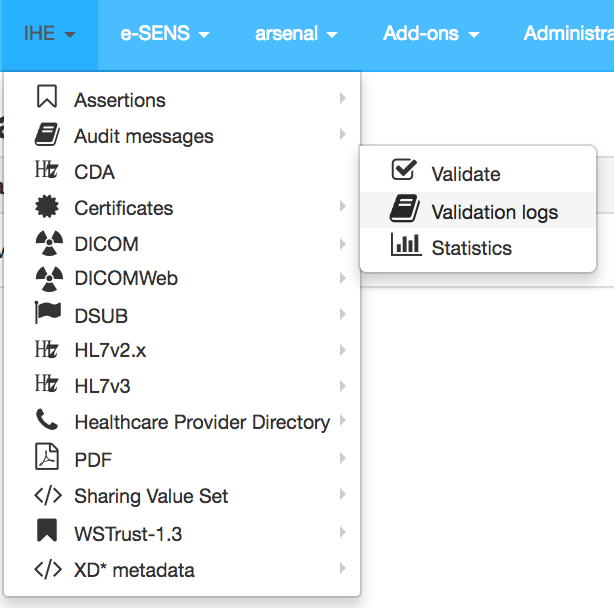Click the phone icon for Healthcare Provider Directory
Screen dimensions: 614x608
(46, 420)
